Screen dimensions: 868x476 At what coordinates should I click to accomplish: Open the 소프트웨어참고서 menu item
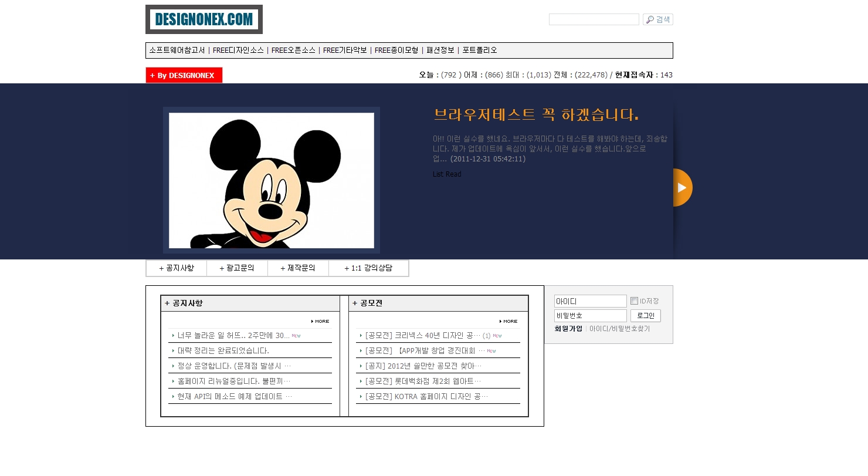point(177,50)
